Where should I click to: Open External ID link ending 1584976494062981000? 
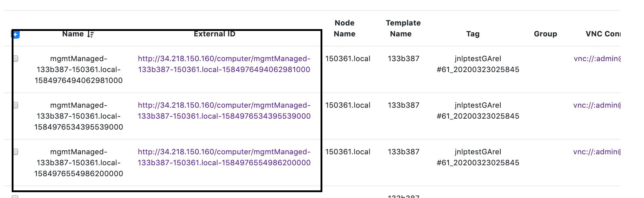[224, 64]
